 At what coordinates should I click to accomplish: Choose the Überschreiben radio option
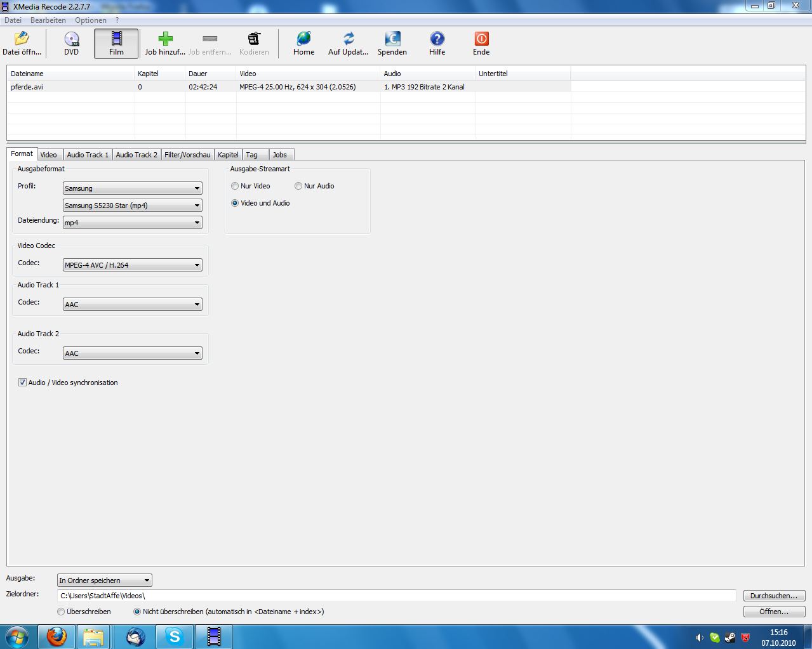61,612
